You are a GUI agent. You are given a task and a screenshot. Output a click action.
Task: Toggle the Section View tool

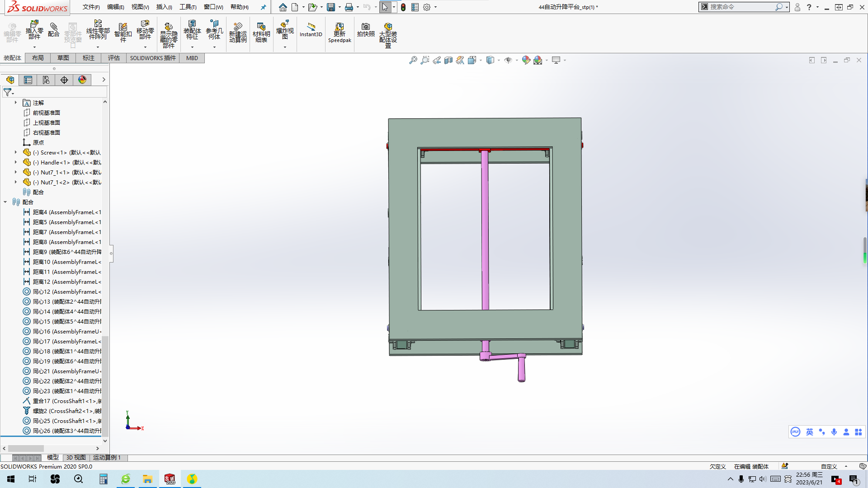coord(448,60)
